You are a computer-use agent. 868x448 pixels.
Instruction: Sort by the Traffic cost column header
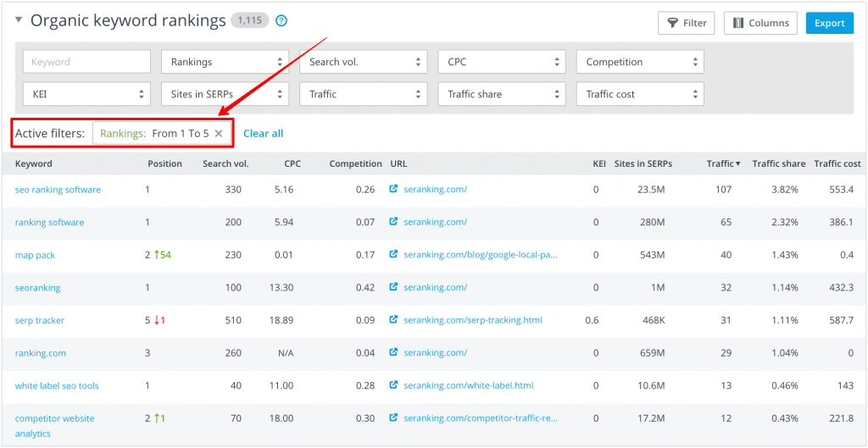[x=837, y=163]
